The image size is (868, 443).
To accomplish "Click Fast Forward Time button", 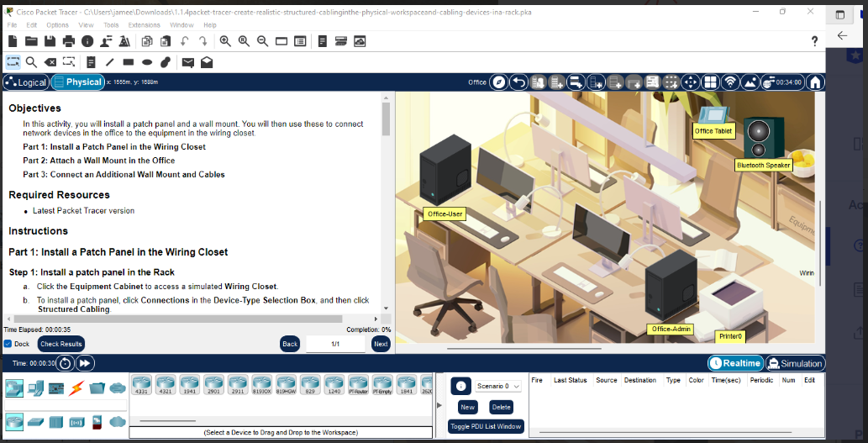I will click(85, 363).
